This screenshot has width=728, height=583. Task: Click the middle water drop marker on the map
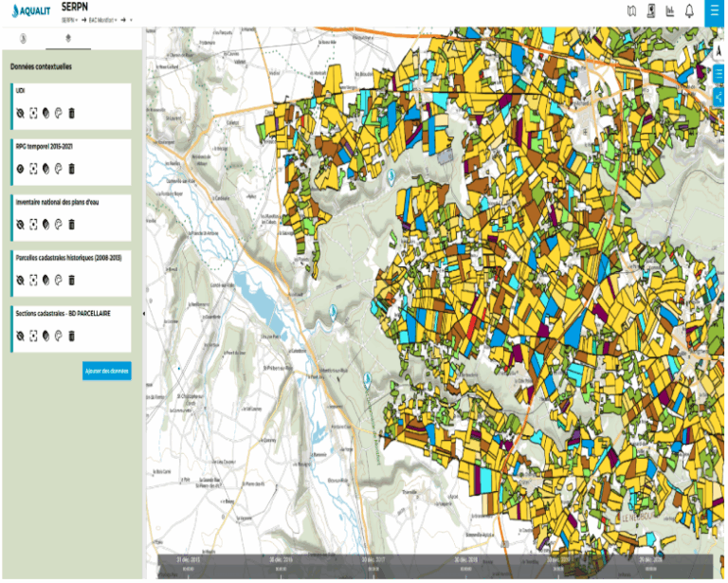(x=333, y=313)
